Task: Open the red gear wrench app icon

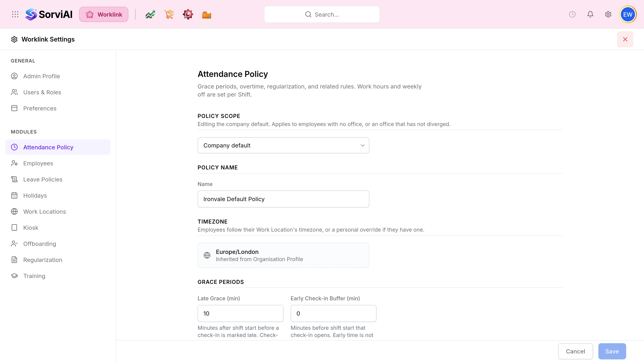Action: coord(188,14)
